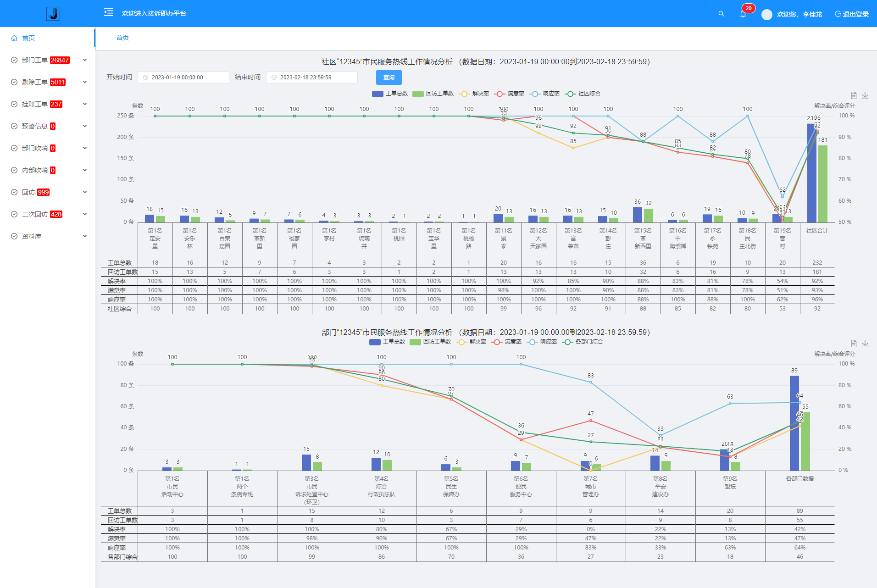The width and height of the screenshot is (877, 588).
Task: Toggle 解决率 series in community chart legend
Action: (474, 94)
